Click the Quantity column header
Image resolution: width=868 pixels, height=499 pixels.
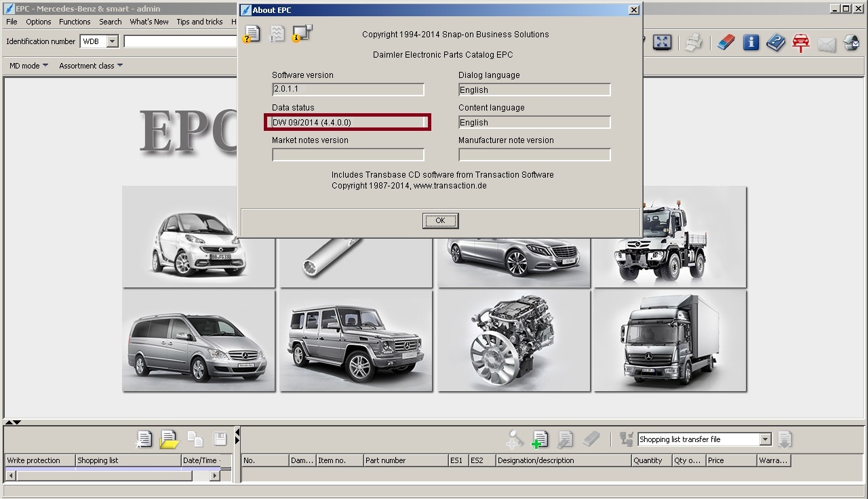coord(651,460)
